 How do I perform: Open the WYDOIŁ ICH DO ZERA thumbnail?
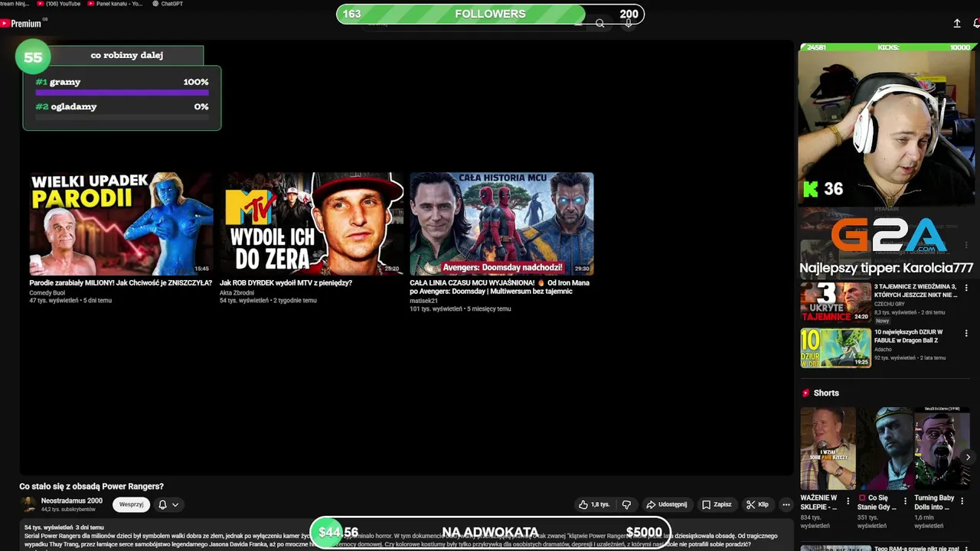click(312, 223)
